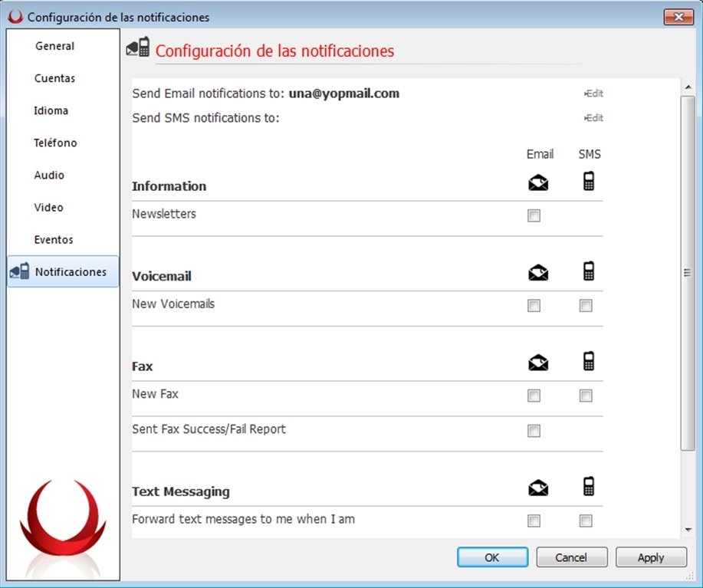703x588 pixels.
Task: Click the vertical scrollbar thumb
Action: point(688,273)
